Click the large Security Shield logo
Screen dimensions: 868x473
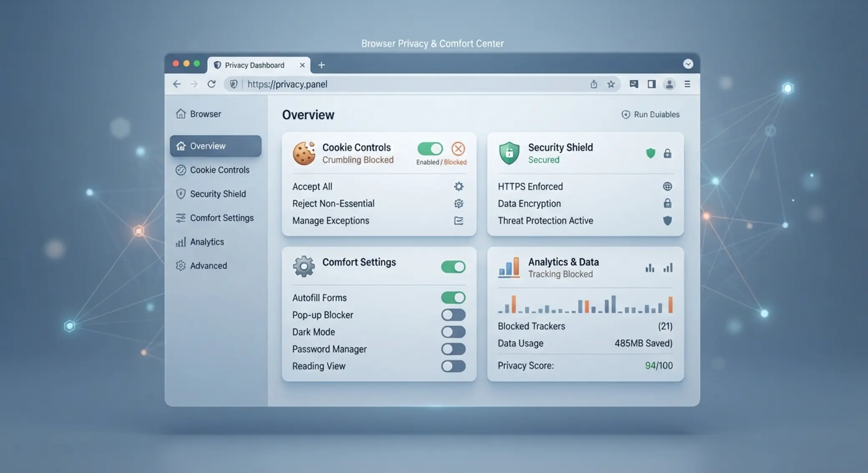[509, 153]
